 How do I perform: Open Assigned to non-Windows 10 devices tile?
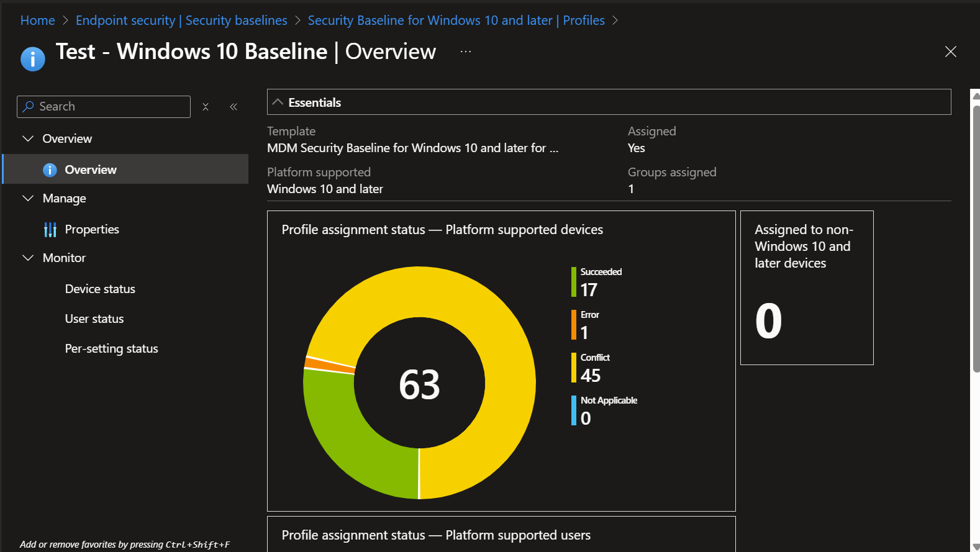click(807, 287)
